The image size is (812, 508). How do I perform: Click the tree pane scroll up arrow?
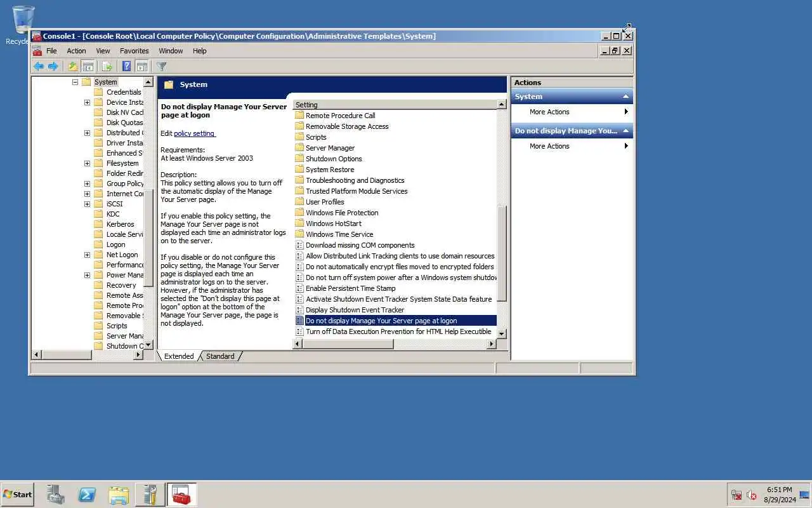click(x=148, y=82)
